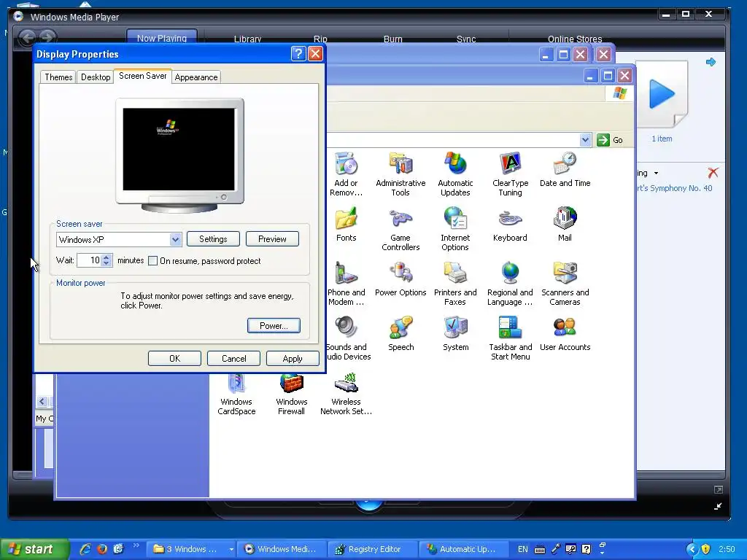The width and height of the screenshot is (747, 560).
Task: Click screen saver Settings button
Action: 213,239
